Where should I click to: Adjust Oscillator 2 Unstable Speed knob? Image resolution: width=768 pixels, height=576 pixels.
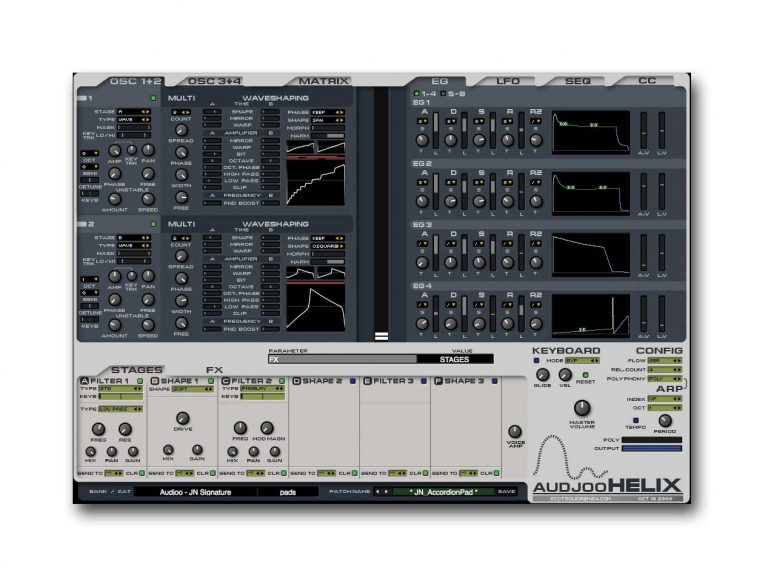click(148, 325)
